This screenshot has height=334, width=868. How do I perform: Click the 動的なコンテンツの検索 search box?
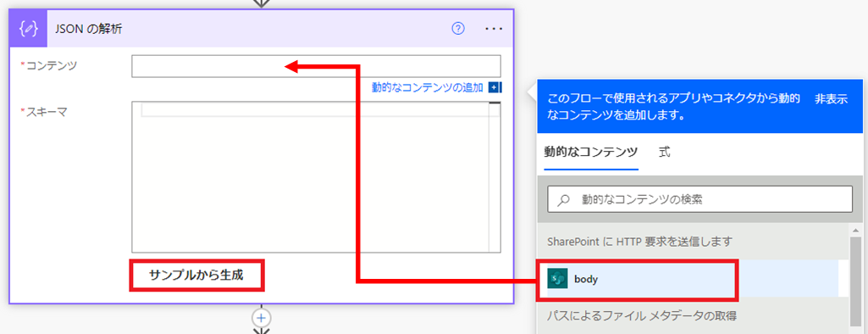pos(699,199)
